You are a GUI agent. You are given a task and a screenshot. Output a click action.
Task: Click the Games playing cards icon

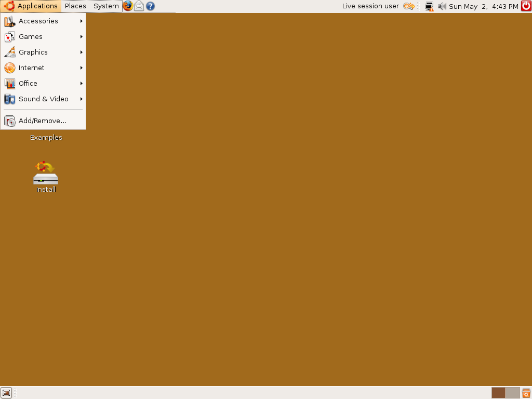[x=10, y=37]
